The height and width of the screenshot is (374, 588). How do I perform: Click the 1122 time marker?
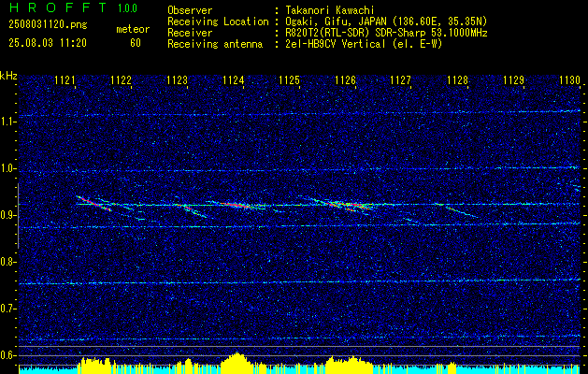coord(122,79)
